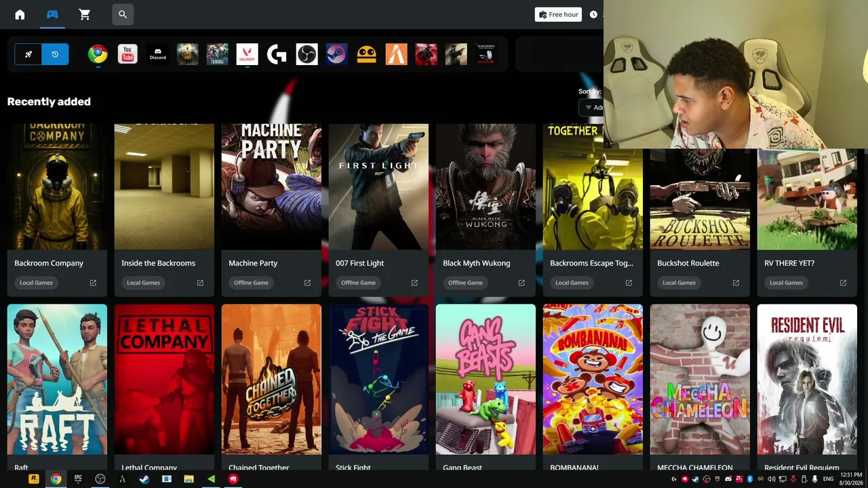
Task: Launch the orange FiveM icon
Action: pos(396,54)
